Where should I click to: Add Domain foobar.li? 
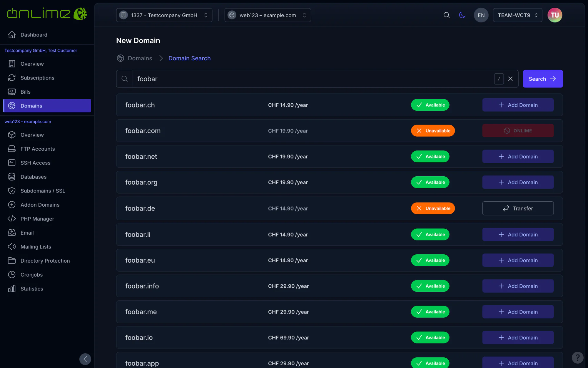point(518,234)
